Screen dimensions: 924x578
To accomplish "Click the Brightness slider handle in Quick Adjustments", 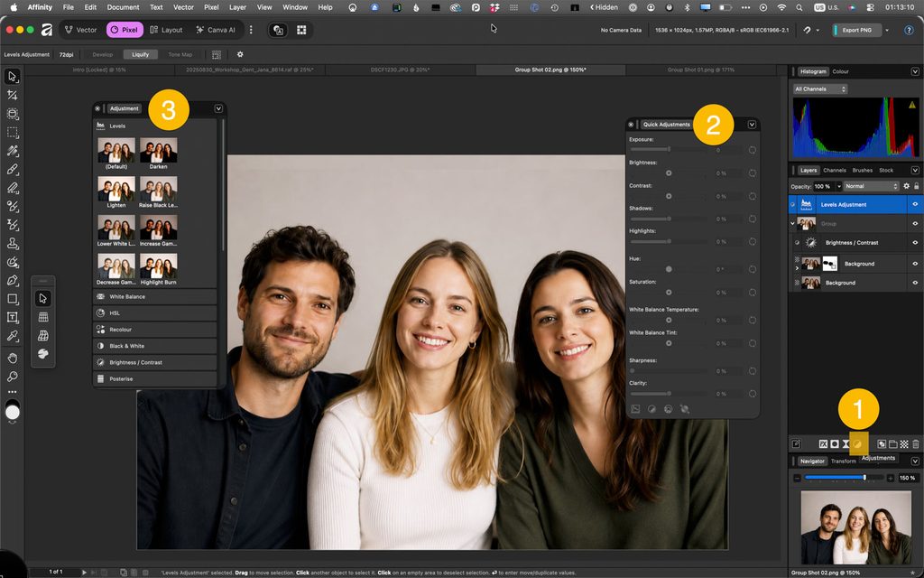I will (x=669, y=173).
